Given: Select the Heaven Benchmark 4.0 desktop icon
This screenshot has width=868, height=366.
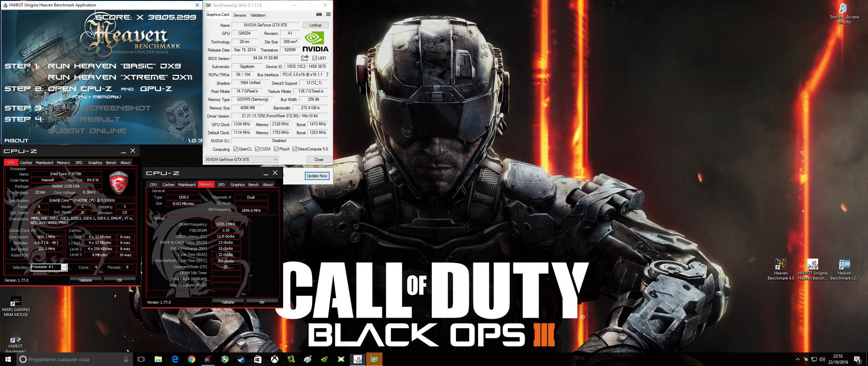Looking at the screenshot, I should [781, 269].
